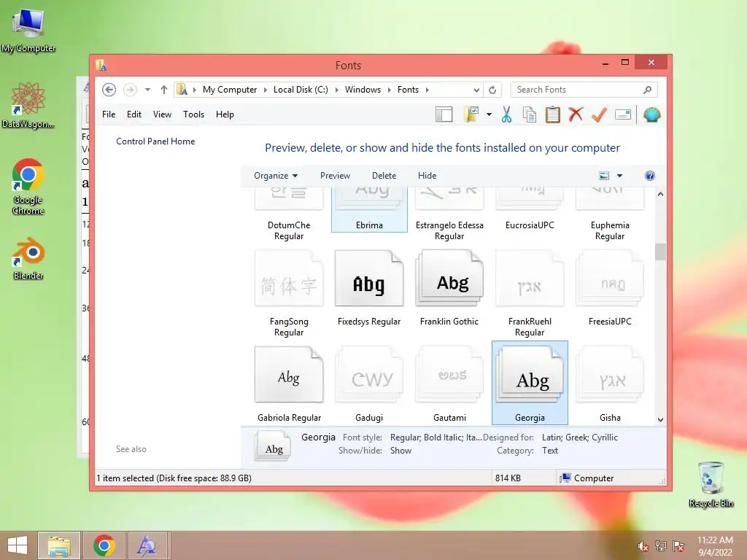747x560 pixels.
Task: Select the FangSong Regular font
Action: [x=289, y=293]
